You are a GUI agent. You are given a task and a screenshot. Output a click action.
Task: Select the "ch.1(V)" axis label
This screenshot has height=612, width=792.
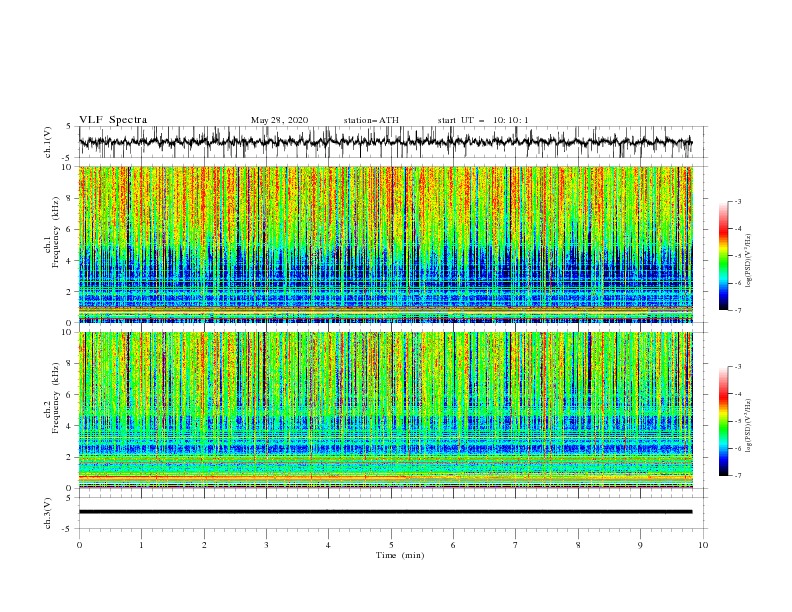(x=48, y=142)
